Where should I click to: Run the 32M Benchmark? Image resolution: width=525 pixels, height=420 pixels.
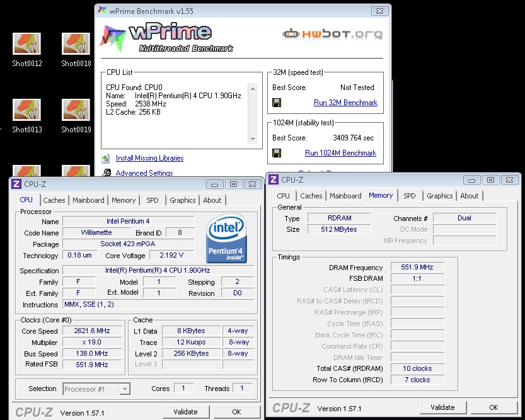[x=345, y=103]
